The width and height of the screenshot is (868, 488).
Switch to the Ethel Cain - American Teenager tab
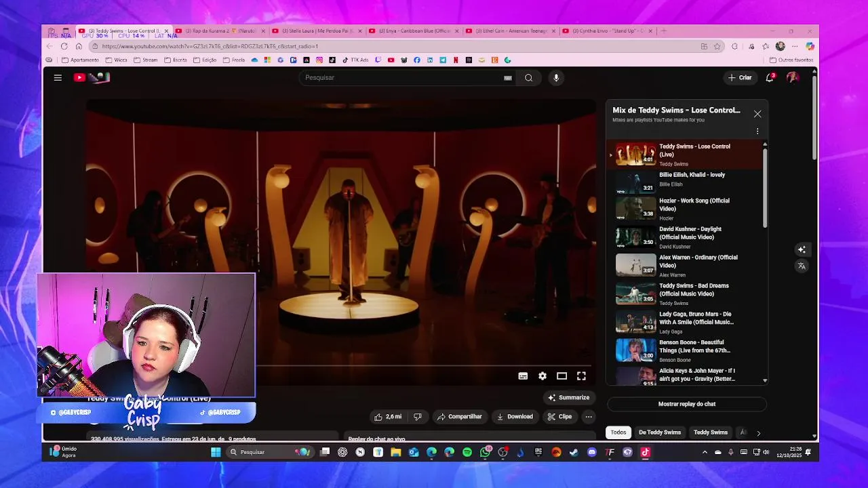coord(510,30)
